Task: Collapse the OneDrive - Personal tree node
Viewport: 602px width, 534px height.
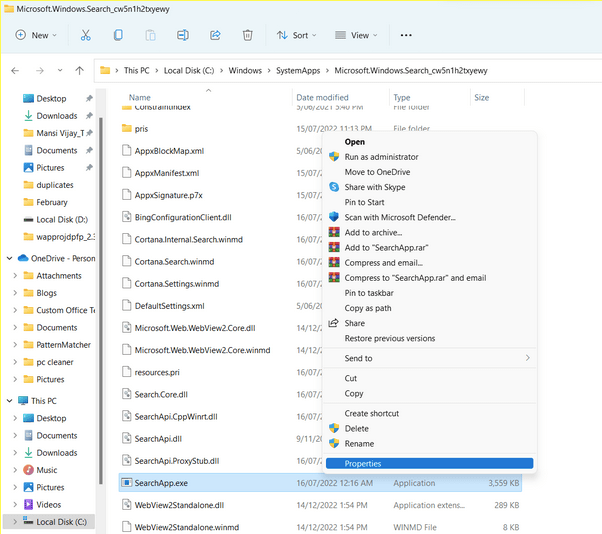Action: (x=10, y=258)
